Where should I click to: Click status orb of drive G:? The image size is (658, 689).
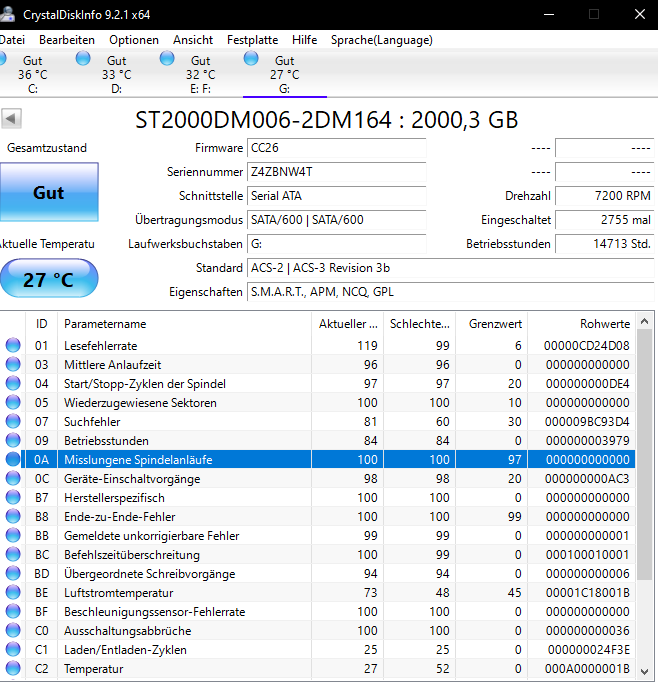251,58
